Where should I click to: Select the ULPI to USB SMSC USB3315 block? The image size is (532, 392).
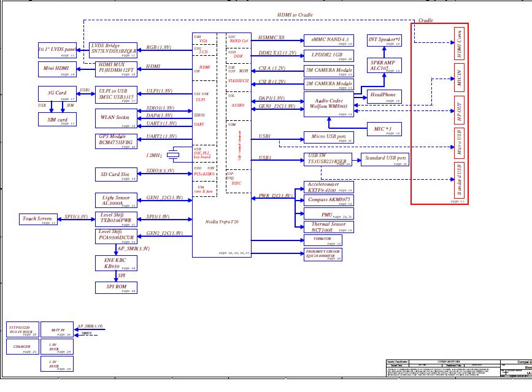tap(116, 94)
